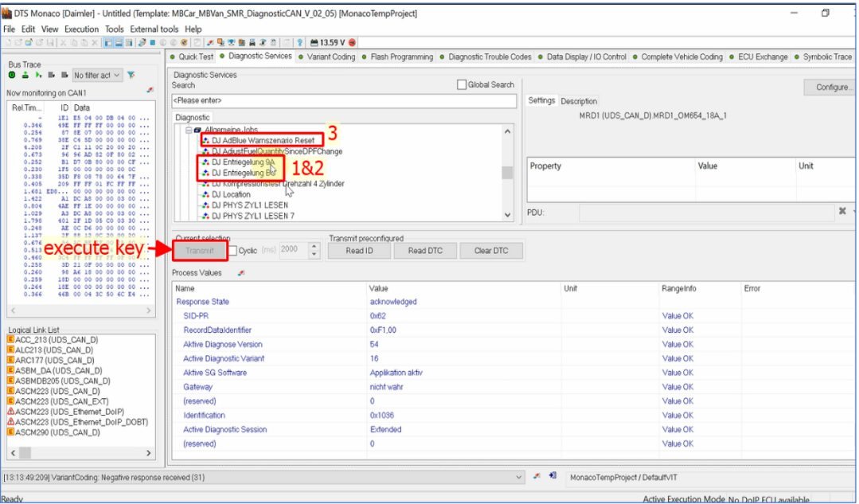Screen dimensions: 859x504
Task: Switch to the Variant Coding tab
Action: point(329,57)
